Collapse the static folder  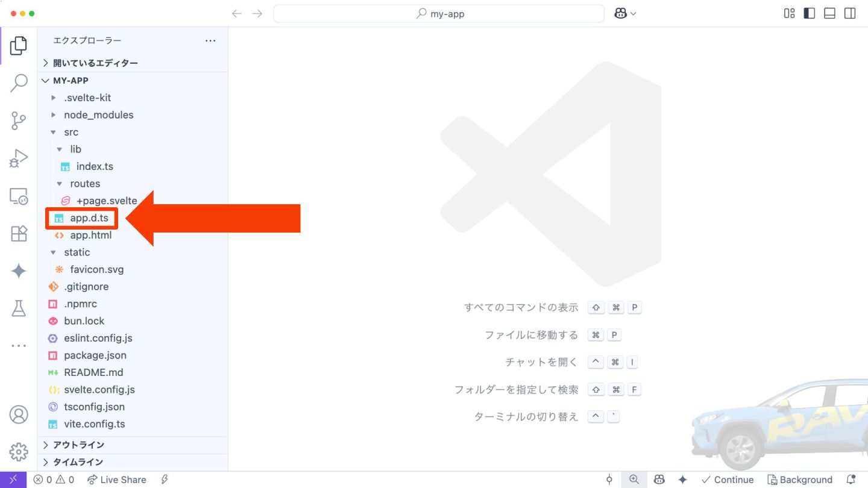pyautogui.click(x=133, y=252)
